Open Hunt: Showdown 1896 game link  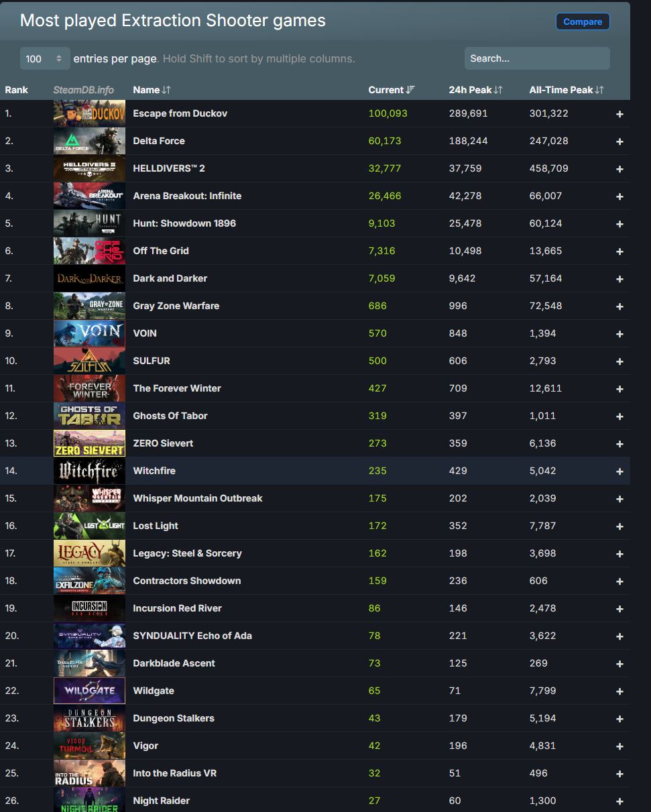point(184,223)
